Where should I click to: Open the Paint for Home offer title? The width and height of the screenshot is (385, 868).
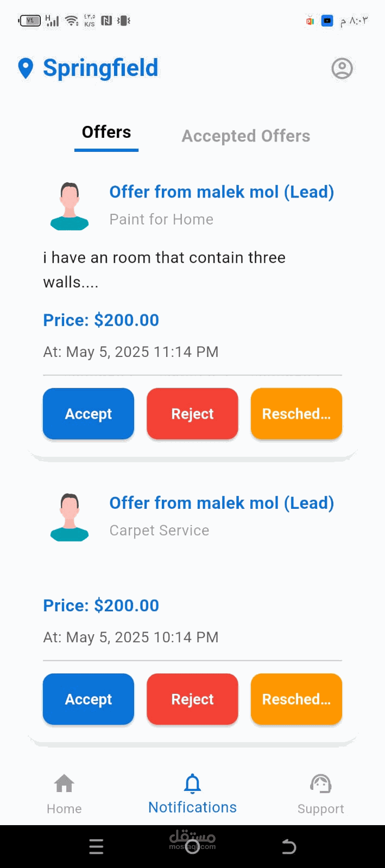click(222, 192)
